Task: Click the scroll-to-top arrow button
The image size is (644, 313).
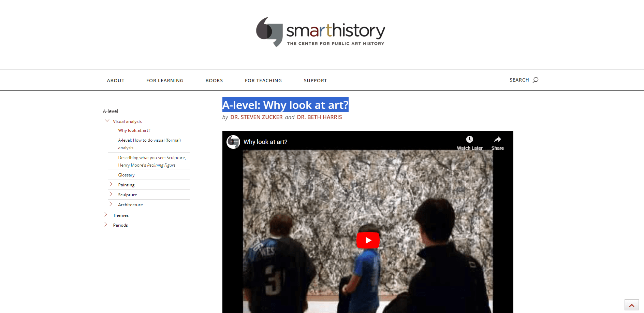Action: tap(631, 305)
